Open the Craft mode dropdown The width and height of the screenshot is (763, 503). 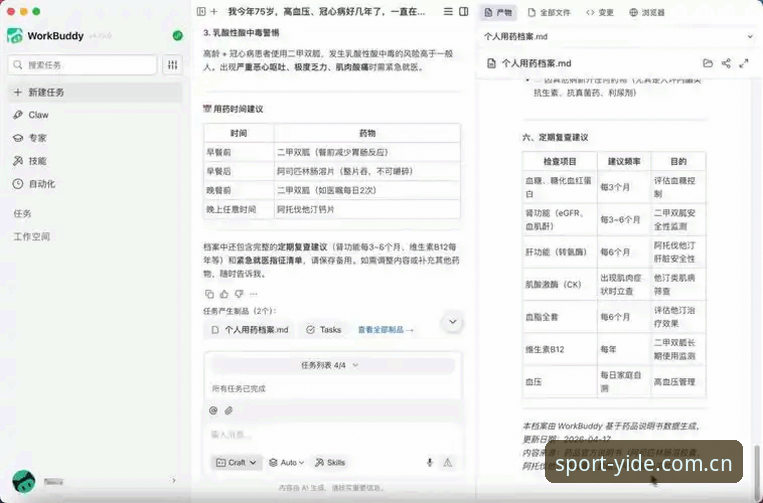pos(236,463)
